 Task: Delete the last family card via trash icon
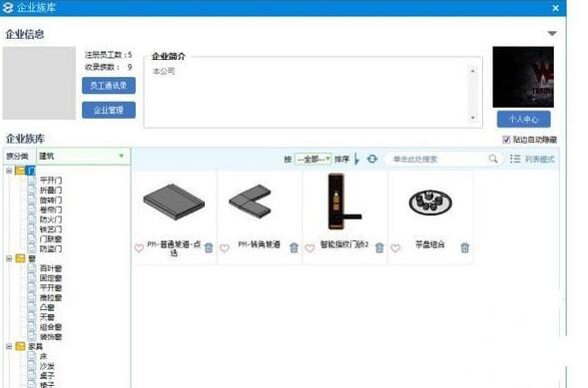464,247
